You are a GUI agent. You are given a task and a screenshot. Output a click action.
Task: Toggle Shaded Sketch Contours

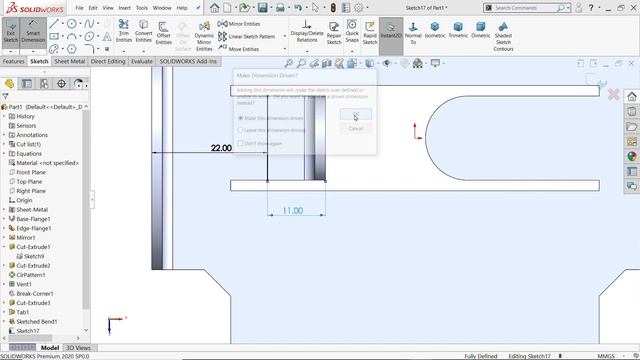click(x=503, y=36)
